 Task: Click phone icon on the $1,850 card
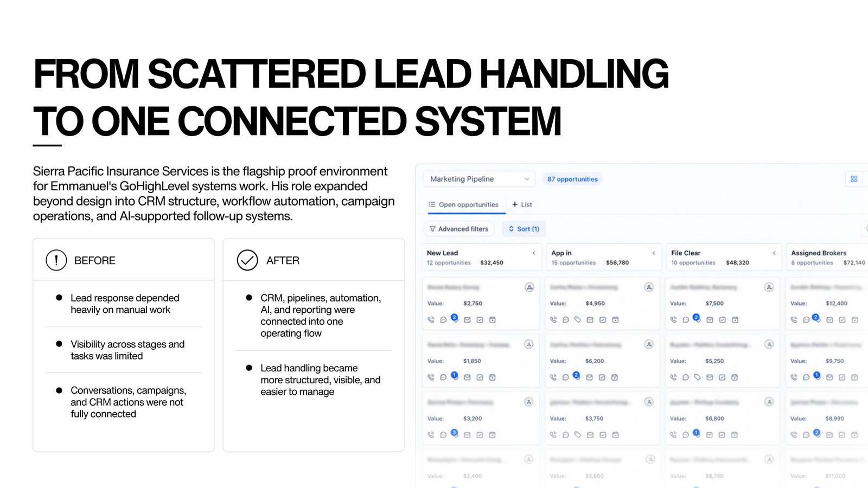(x=431, y=377)
